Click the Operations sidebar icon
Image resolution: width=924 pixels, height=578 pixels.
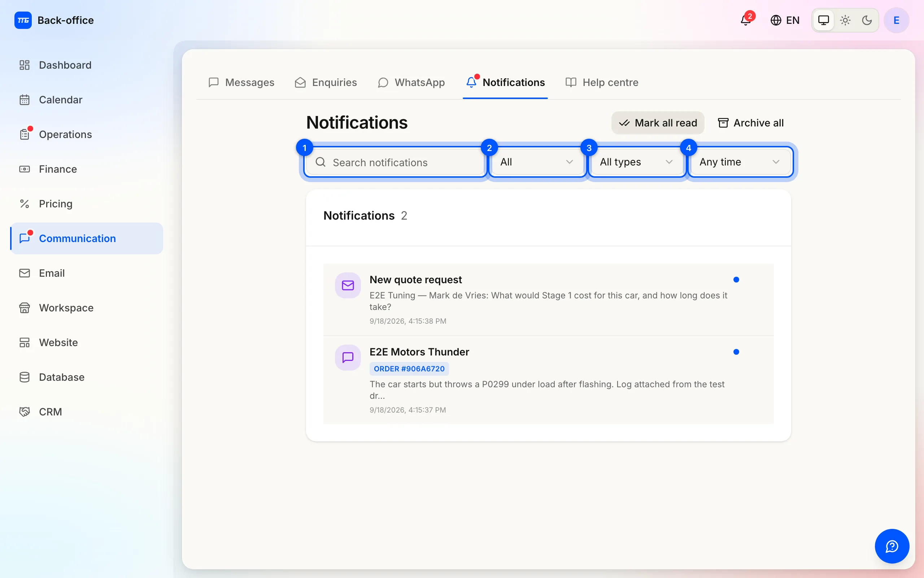pos(25,134)
